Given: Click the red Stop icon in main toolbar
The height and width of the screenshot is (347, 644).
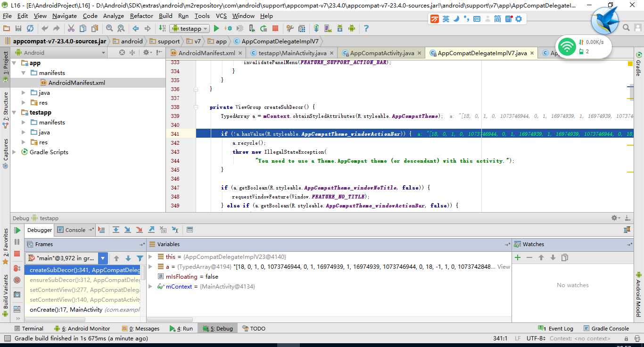Looking at the screenshot, I should (x=275, y=28).
